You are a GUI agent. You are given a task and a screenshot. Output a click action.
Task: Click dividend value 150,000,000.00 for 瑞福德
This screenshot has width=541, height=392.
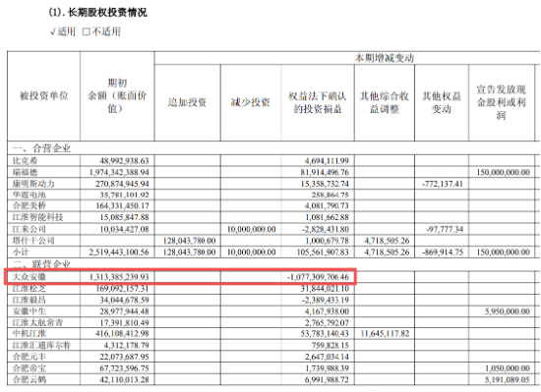coord(503,172)
